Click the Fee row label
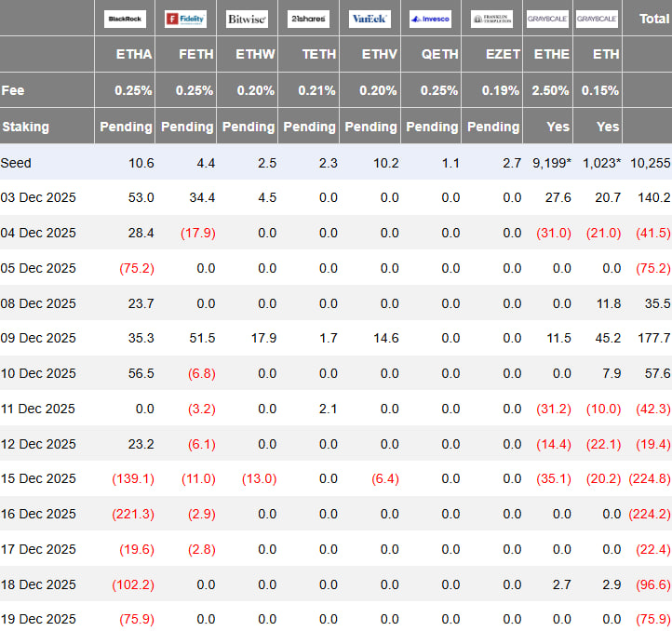The width and height of the screenshot is (672, 631). (x=13, y=90)
